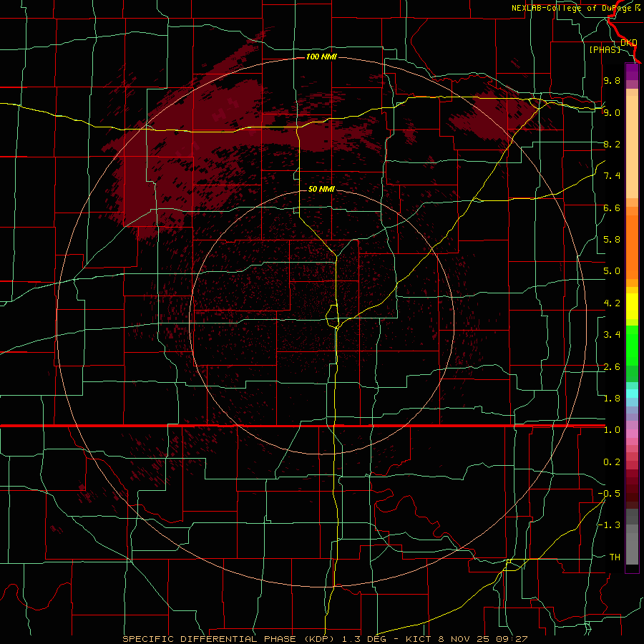The width and height of the screenshot is (644, 644).
Task: Click the cyan segment of the color bar
Action: (x=632, y=393)
